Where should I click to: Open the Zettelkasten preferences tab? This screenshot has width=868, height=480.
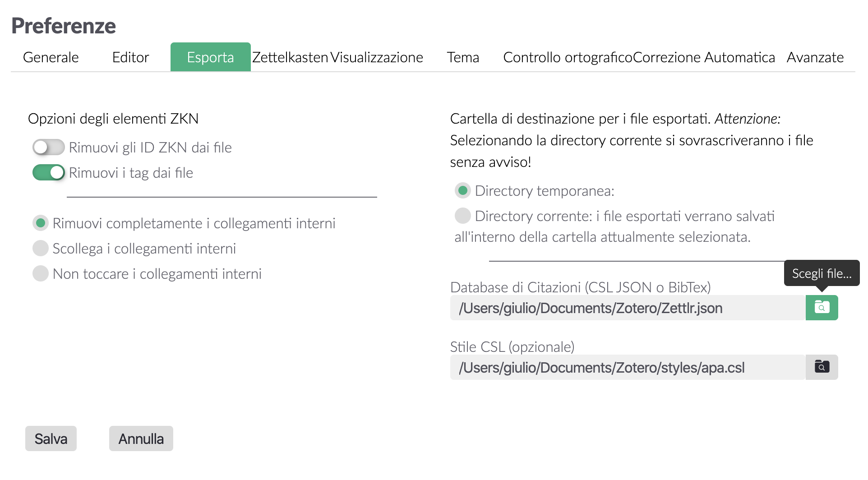point(290,57)
